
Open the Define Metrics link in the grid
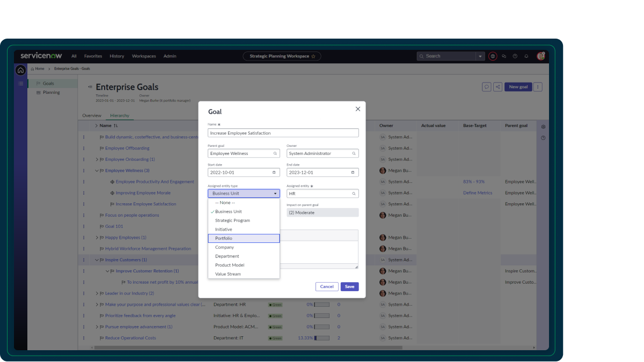pyautogui.click(x=478, y=193)
